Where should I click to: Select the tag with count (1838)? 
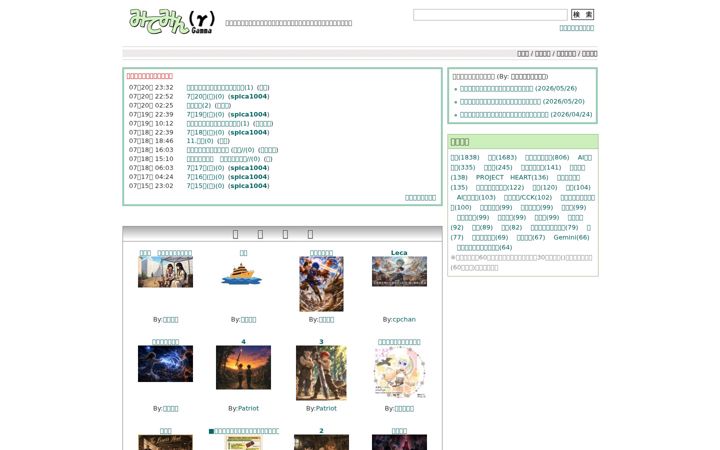465,158
